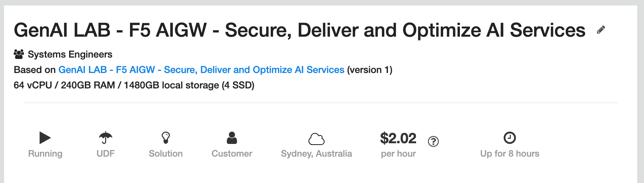Click the uptime clock icon
The image size is (644, 183).
tap(510, 138)
